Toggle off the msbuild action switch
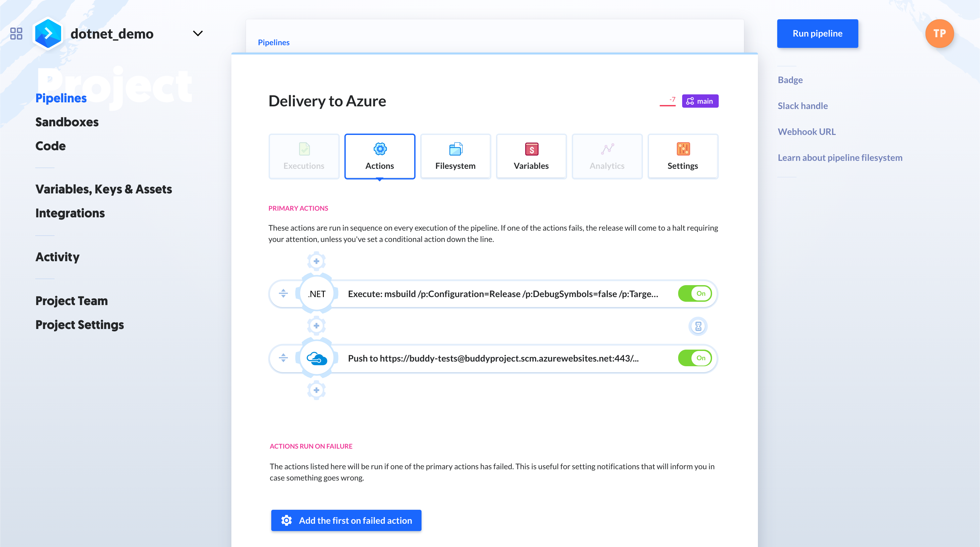This screenshot has height=547, width=980. tap(695, 294)
